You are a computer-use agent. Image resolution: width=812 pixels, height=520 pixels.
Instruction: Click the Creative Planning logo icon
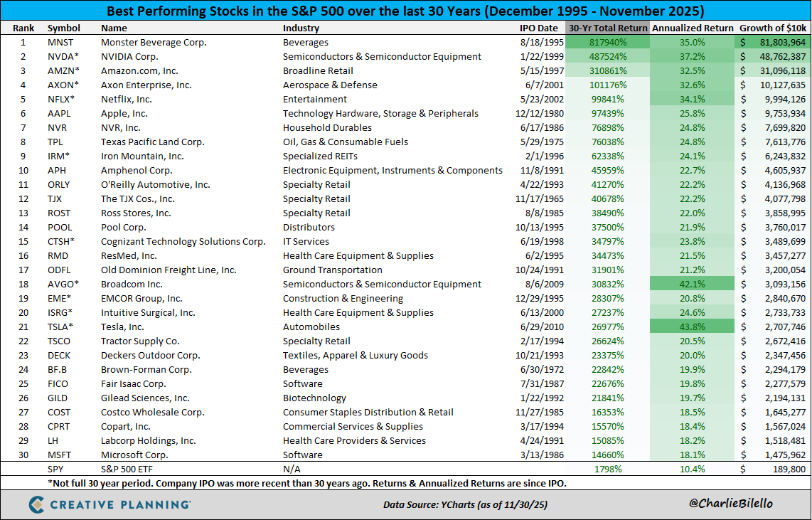(x=38, y=504)
